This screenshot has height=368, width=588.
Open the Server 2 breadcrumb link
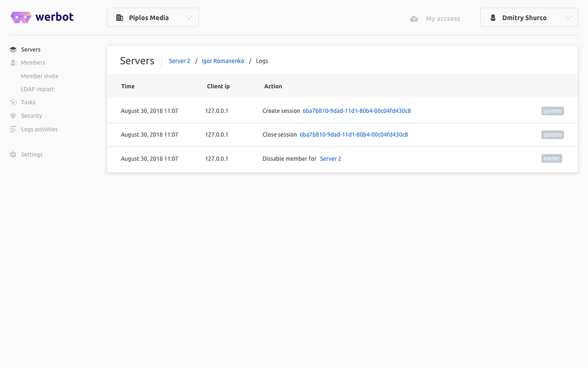click(179, 61)
